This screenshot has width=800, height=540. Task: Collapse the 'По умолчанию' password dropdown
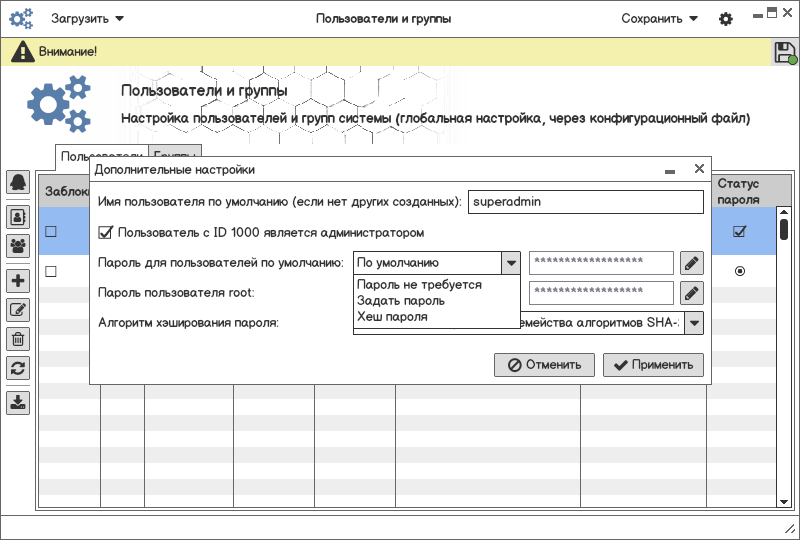511,263
